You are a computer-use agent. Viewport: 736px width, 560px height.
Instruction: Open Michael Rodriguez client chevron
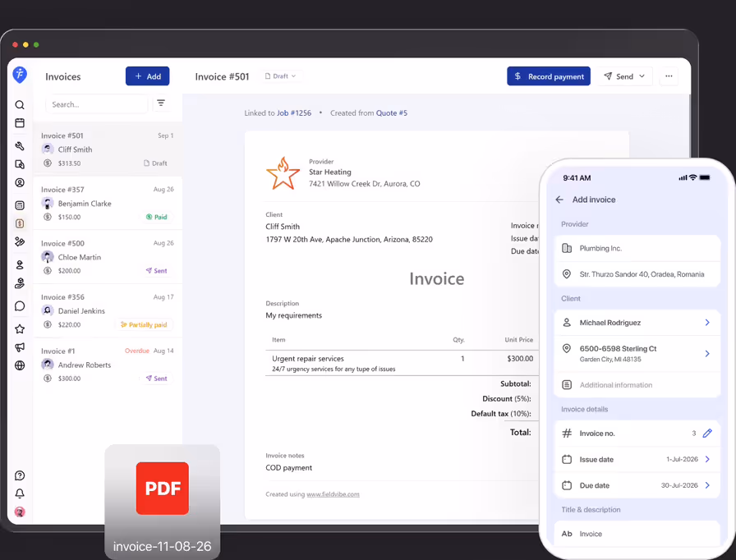click(x=707, y=322)
